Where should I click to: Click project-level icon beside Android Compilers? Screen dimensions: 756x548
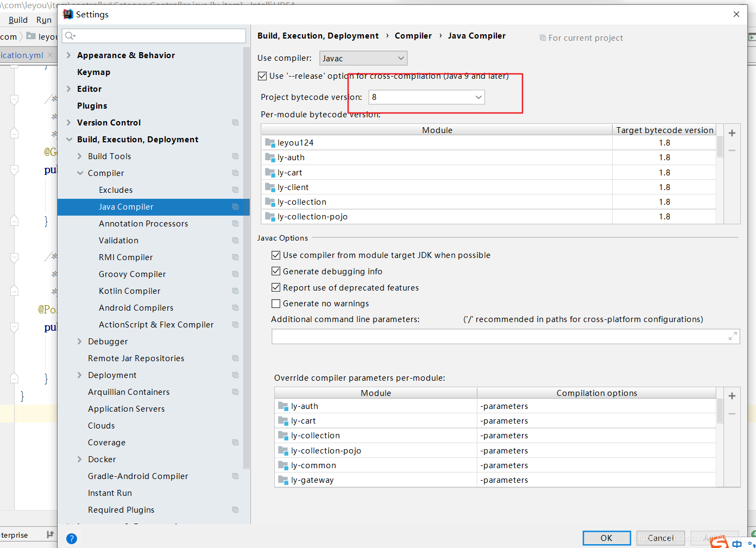(x=235, y=308)
